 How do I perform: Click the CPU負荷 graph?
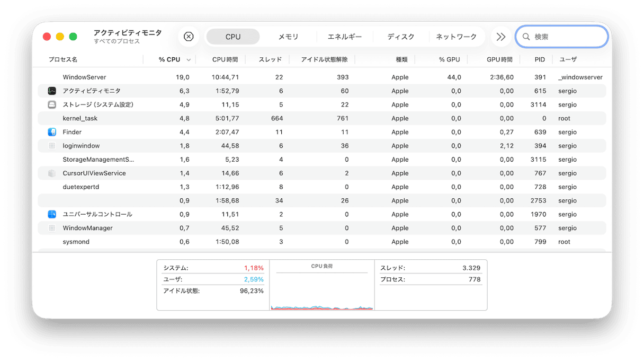[x=321, y=289]
